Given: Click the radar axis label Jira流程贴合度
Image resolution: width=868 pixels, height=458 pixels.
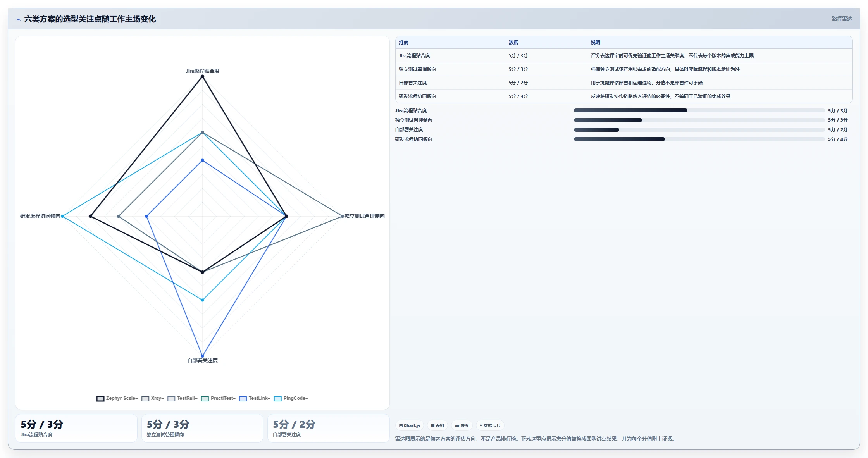Looking at the screenshot, I should tap(202, 71).
